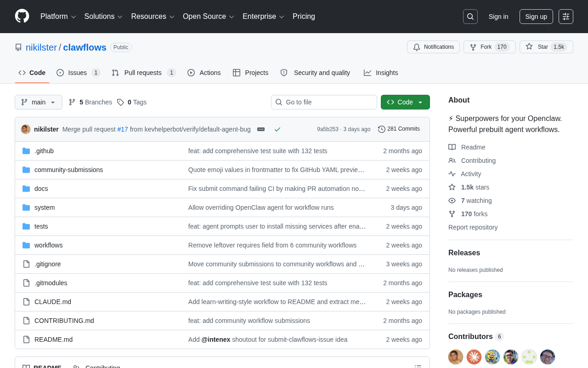Open pull request #17 link
This screenshot has width=588, height=368.
click(x=122, y=129)
